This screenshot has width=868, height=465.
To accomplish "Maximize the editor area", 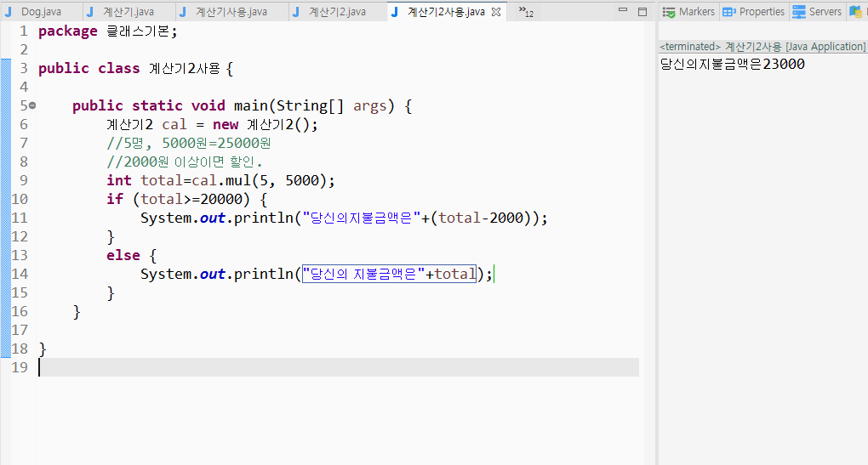I will [x=642, y=12].
